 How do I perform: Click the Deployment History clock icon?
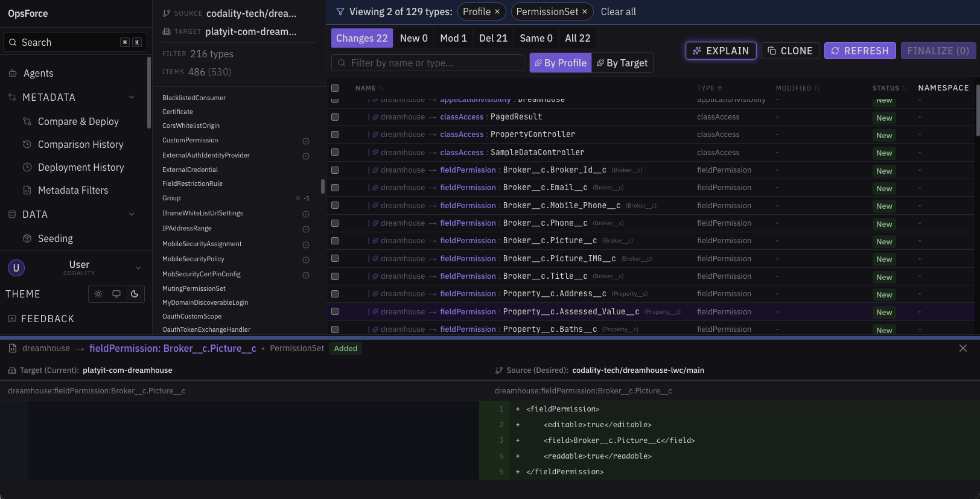click(x=27, y=167)
